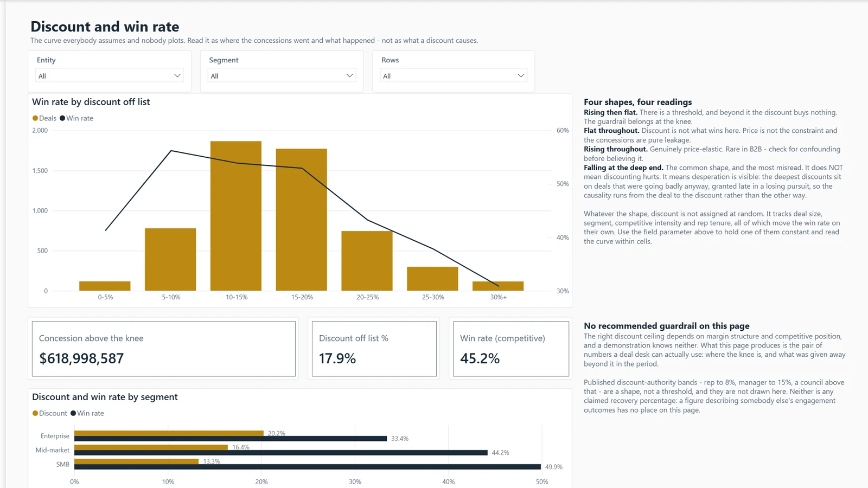The image size is (868, 488).
Task: Click the 'Four shapes, four readings' heading
Action: [638, 102]
